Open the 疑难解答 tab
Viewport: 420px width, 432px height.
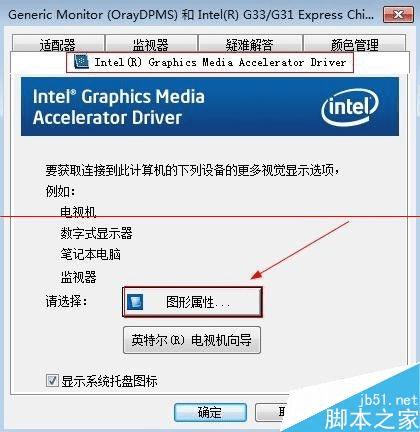tap(250, 44)
